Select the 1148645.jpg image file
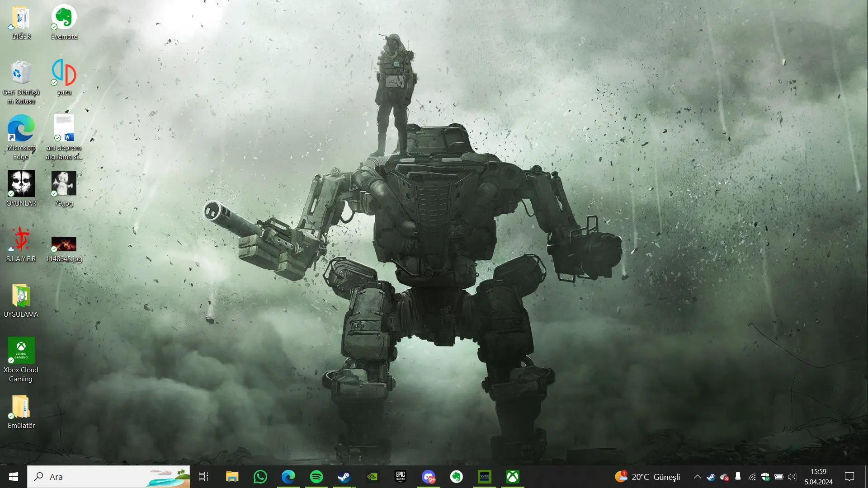The image size is (868, 488). coord(64,249)
